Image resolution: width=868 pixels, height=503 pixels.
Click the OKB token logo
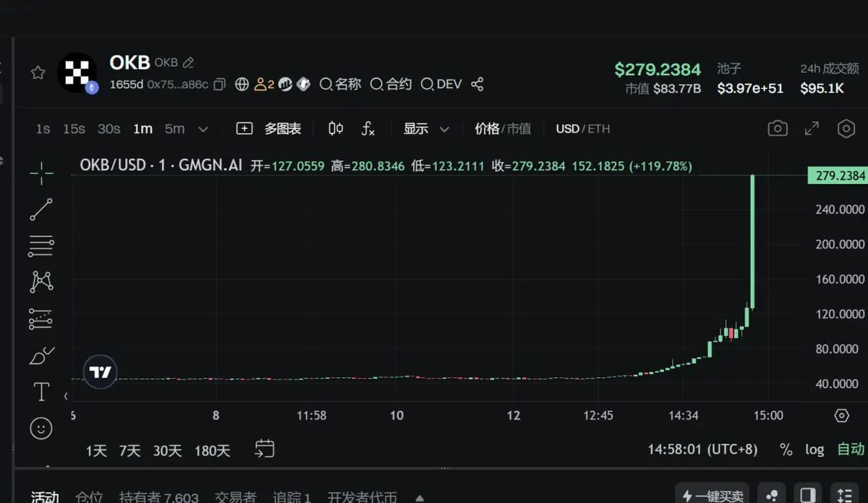(77, 72)
